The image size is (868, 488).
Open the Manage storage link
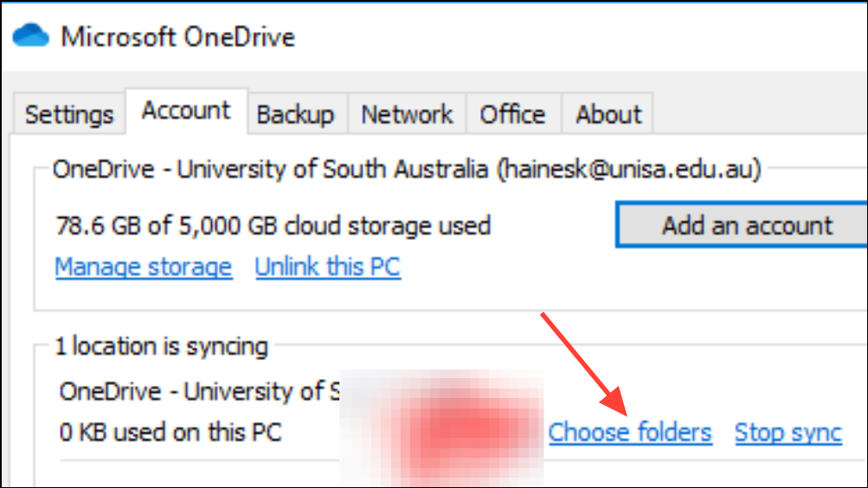[144, 267]
